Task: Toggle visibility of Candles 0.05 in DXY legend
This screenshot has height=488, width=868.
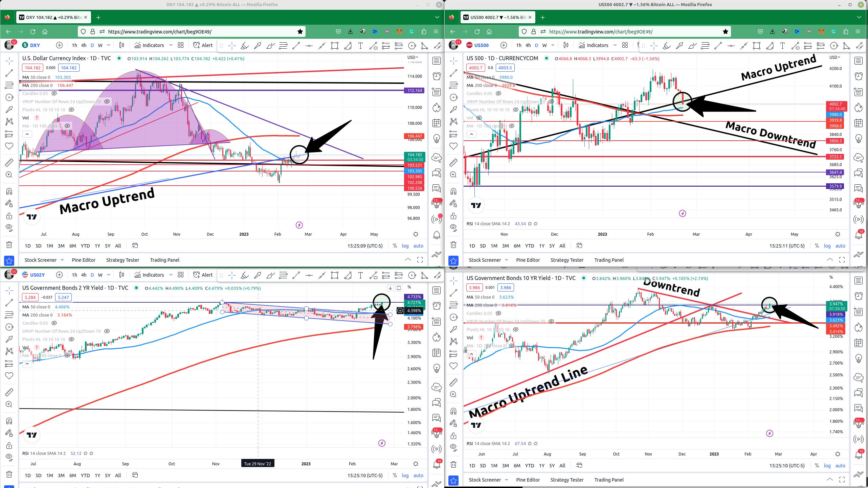Action: click(54, 94)
